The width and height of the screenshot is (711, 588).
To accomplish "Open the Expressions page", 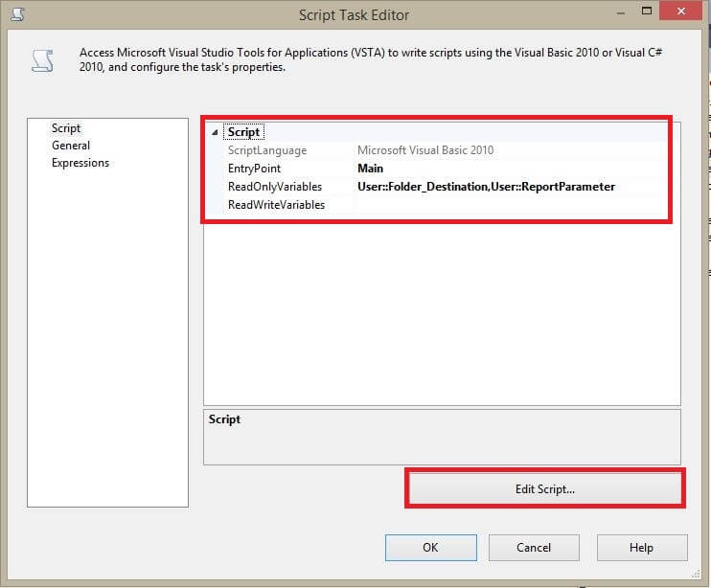I will tap(80, 163).
